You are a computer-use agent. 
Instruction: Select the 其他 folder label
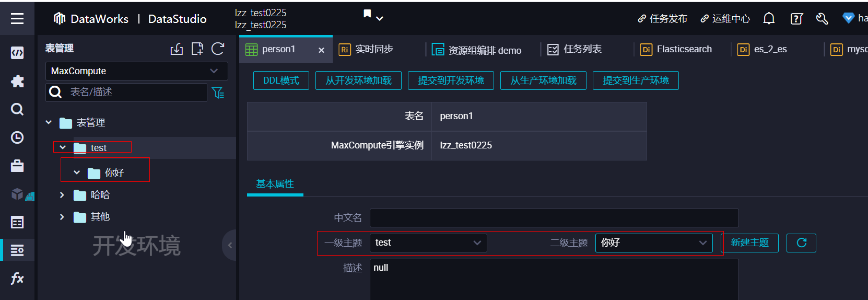(x=100, y=217)
